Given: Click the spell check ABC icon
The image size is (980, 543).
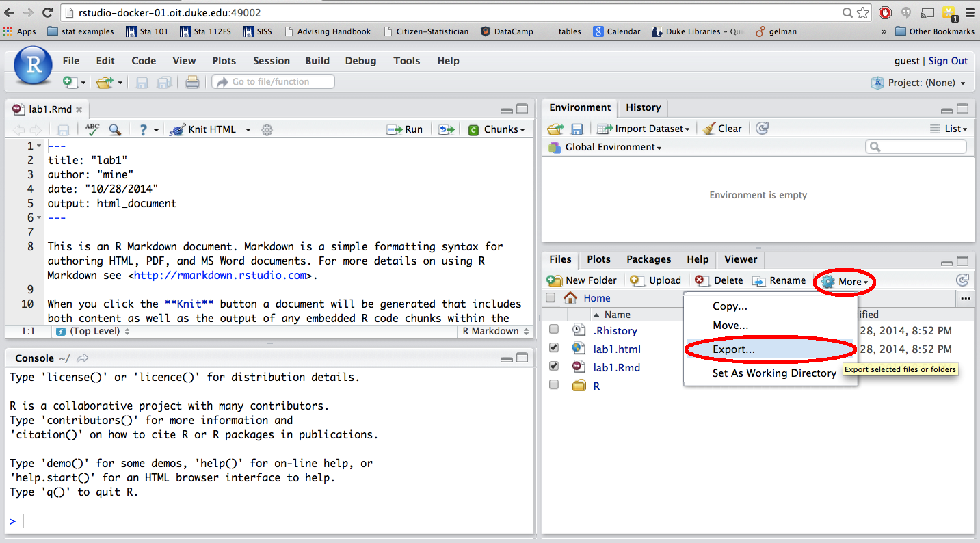Looking at the screenshot, I should tap(92, 129).
